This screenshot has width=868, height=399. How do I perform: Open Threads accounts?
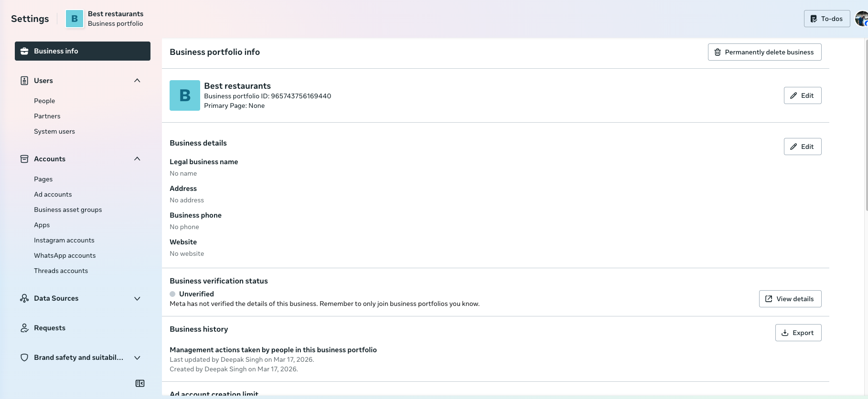(61, 271)
